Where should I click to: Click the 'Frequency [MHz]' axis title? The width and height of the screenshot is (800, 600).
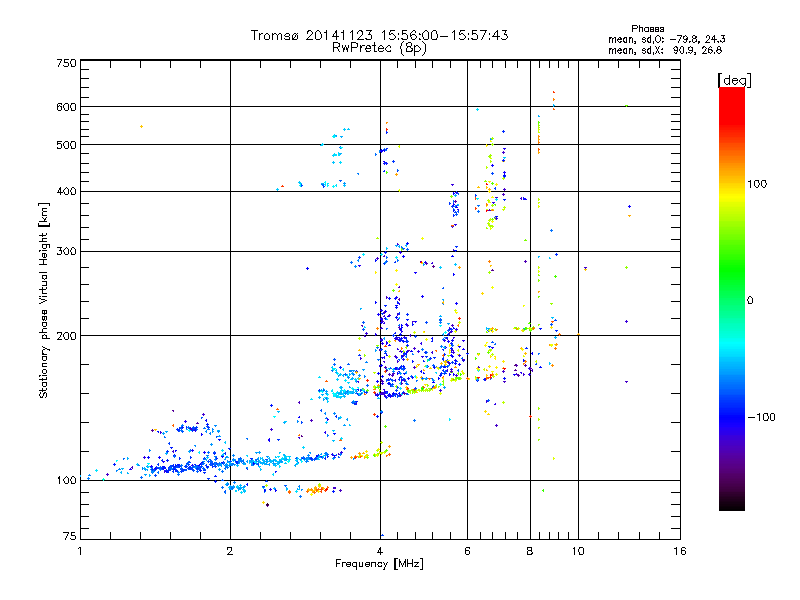pos(380,563)
